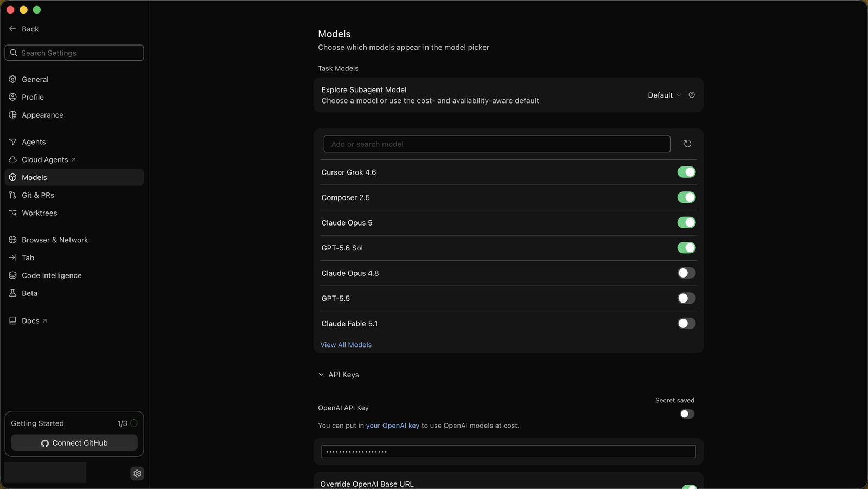Click the Beta flask icon

(x=12, y=293)
